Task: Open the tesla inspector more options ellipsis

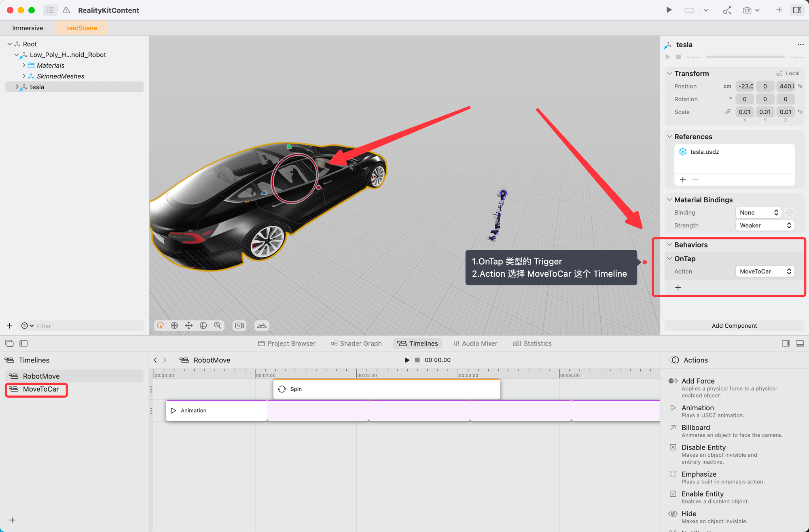Action: pyautogui.click(x=800, y=45)
